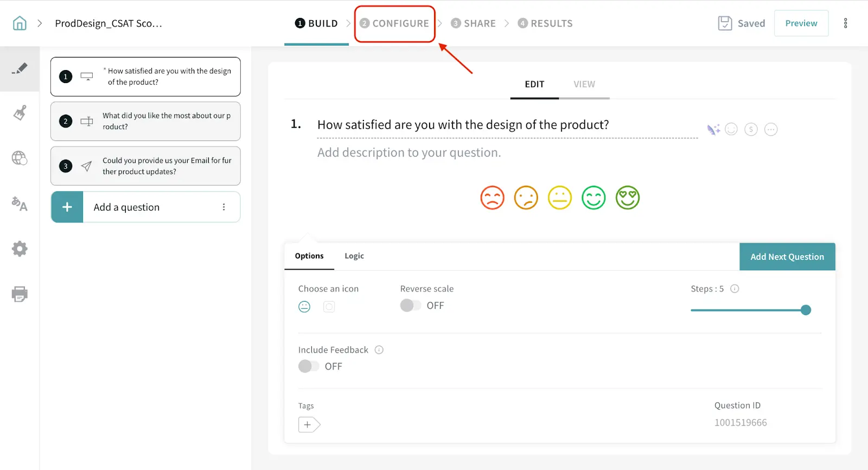The width and height of the screenshot is (868, 470).
Task: Click the printer icon in the sidebar
Action: [20, 294]
